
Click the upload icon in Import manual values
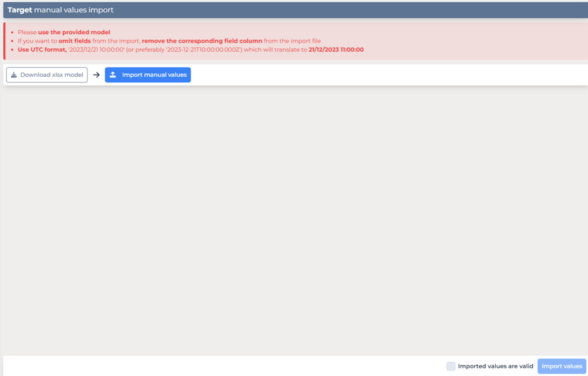coord(113,75)
